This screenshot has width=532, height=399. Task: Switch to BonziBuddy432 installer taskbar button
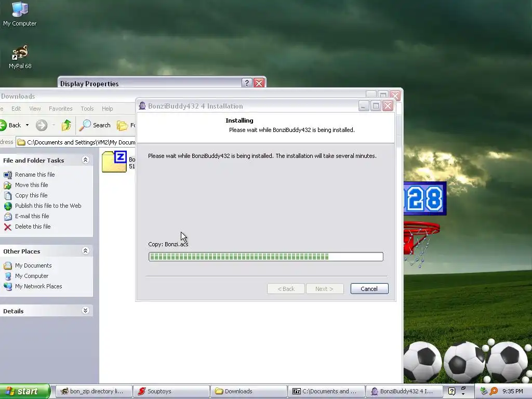[x=404, y=391]
